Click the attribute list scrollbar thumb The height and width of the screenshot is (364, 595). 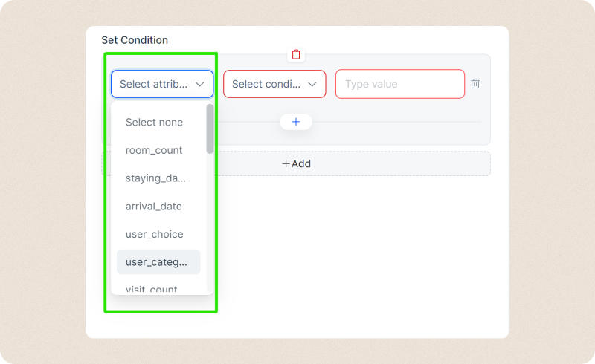pos(210,129)
